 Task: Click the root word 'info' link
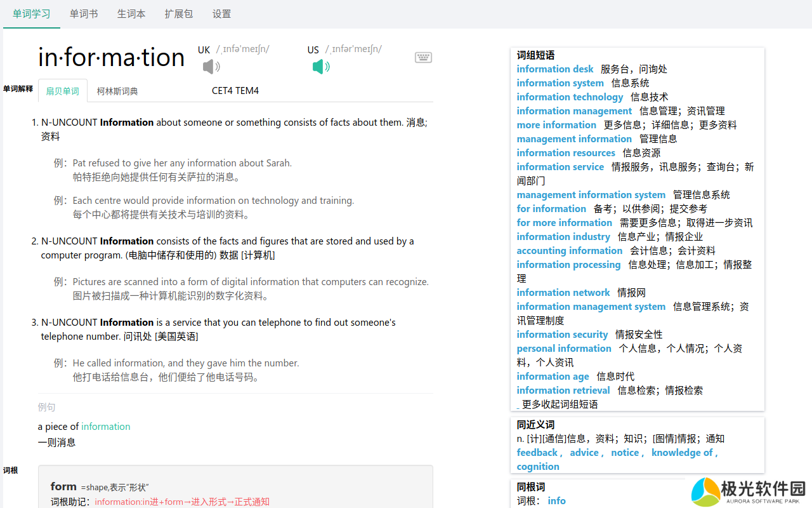(556, 501)
